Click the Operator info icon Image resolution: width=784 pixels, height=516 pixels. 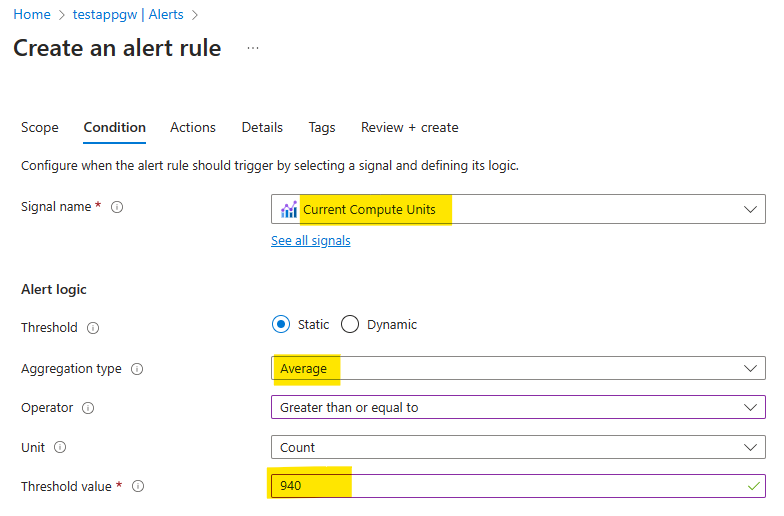[x=88, y=408]
